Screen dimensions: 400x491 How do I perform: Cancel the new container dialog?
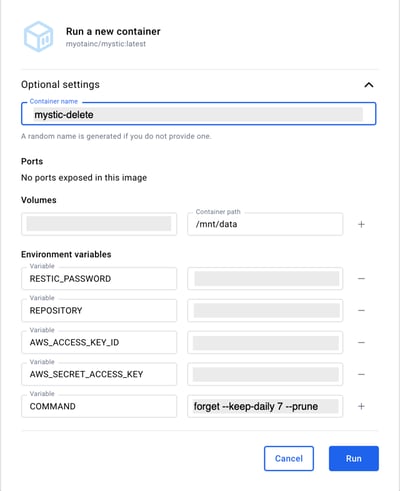pos(289,459)
